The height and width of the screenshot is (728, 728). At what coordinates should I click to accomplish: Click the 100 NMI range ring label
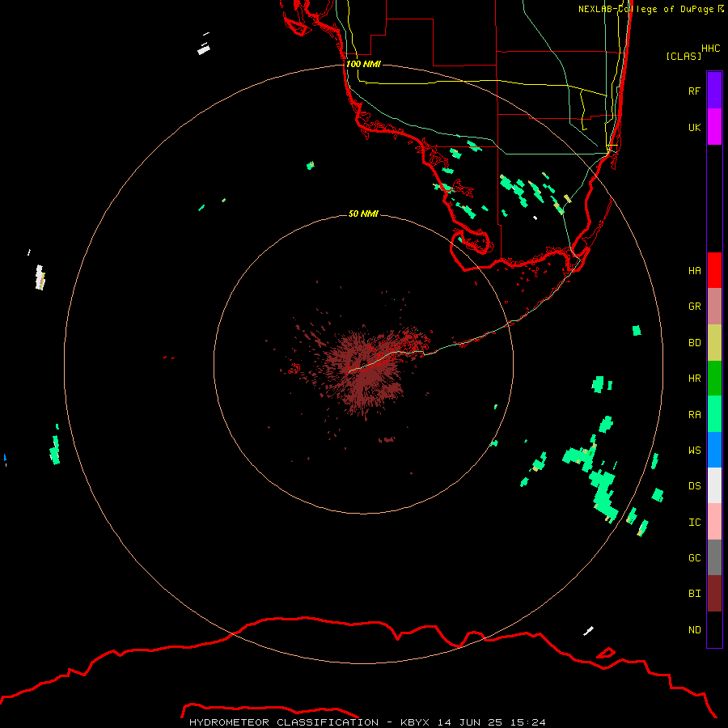363,64
